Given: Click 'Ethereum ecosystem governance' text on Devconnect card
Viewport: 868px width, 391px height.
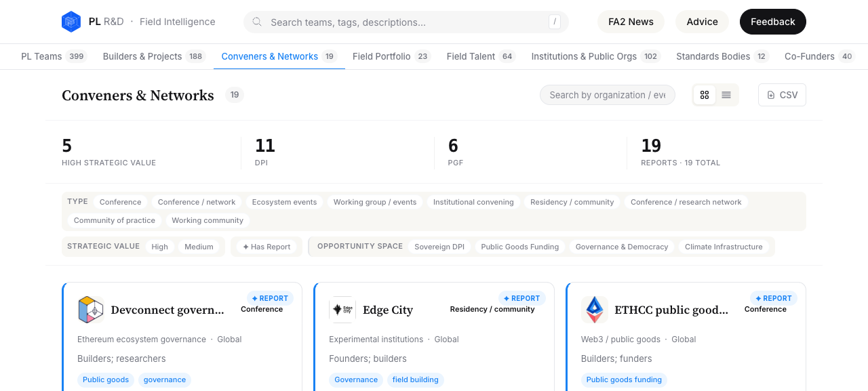Looking at the screenshot, I should (x=142, y=339).
